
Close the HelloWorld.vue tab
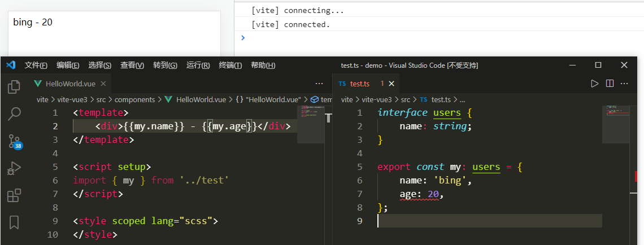103,84
